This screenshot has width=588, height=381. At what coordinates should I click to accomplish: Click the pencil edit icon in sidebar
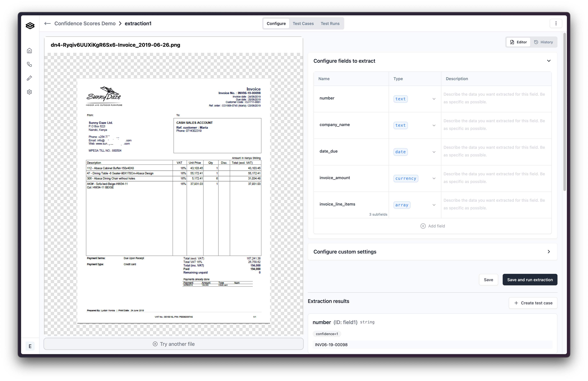coord(29,78)
